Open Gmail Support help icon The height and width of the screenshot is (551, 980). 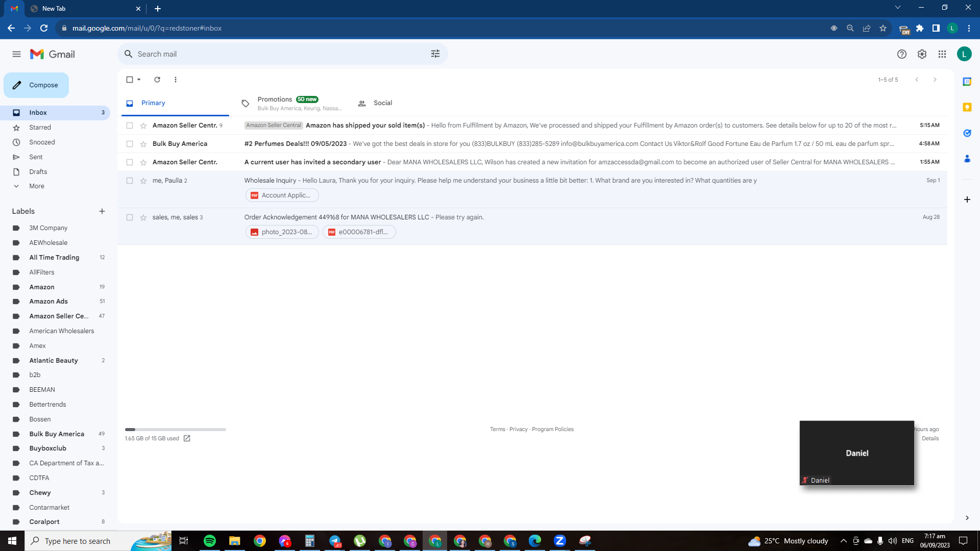[902, 54]
